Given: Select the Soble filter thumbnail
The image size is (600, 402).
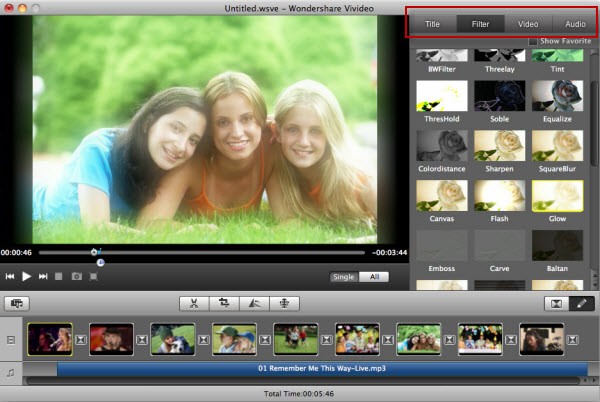Looking at the screenshot, I should tap(499, 96).
